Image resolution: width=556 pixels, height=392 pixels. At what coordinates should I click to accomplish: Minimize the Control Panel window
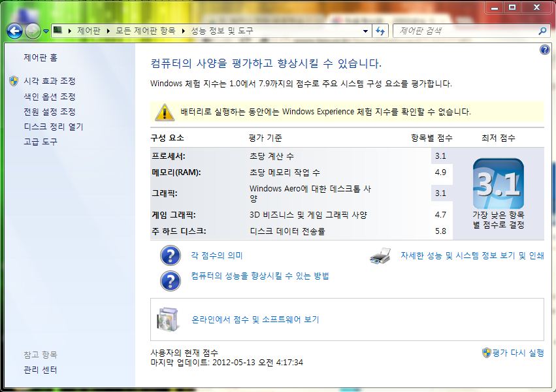[495, 7]
